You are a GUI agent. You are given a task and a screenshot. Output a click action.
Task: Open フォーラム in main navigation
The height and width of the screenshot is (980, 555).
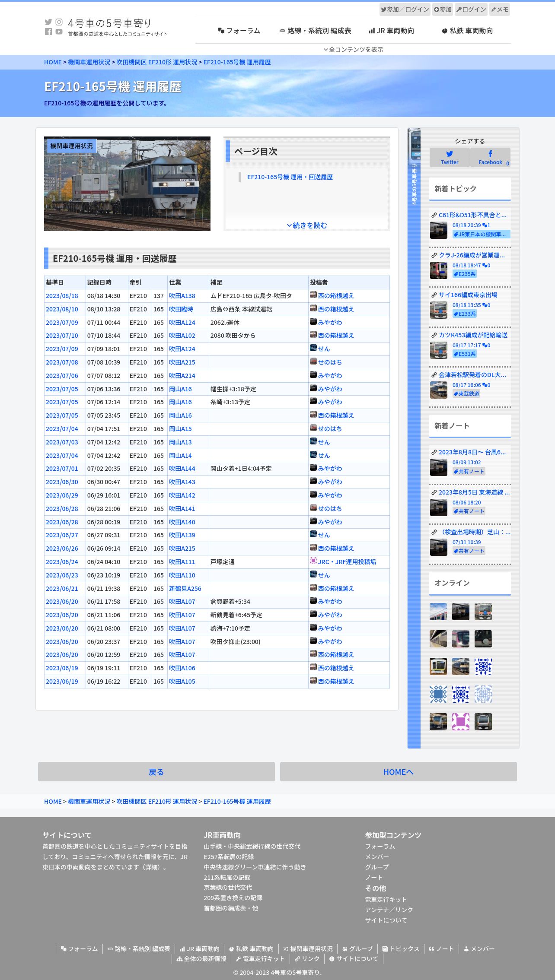pos(239,31)
